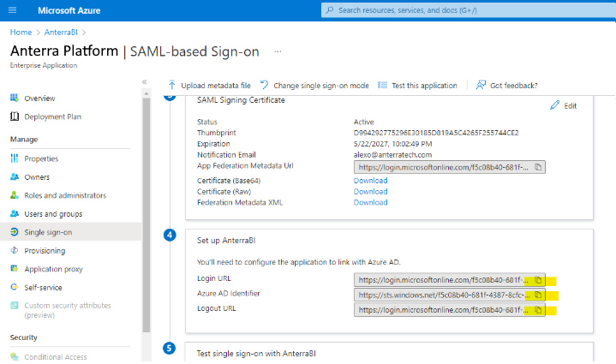Screen dimensions: 616x364
Task: Click the Provisioning icon
Action: pos(15,250)
